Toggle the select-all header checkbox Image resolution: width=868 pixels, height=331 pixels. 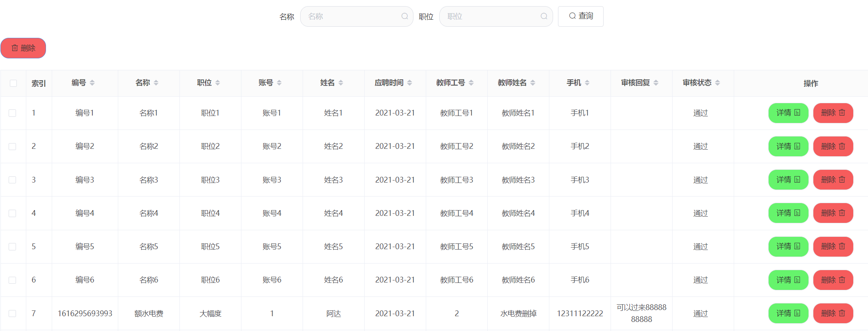point(13,83)
